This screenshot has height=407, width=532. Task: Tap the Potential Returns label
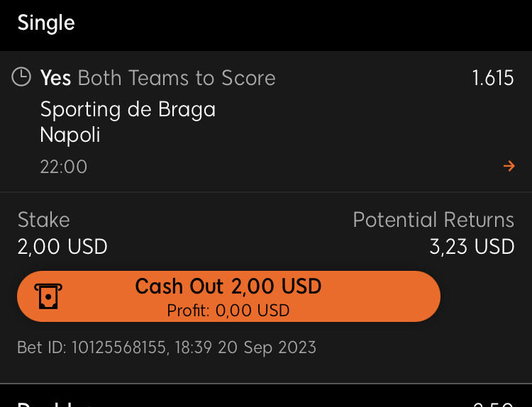coord(433,220)
